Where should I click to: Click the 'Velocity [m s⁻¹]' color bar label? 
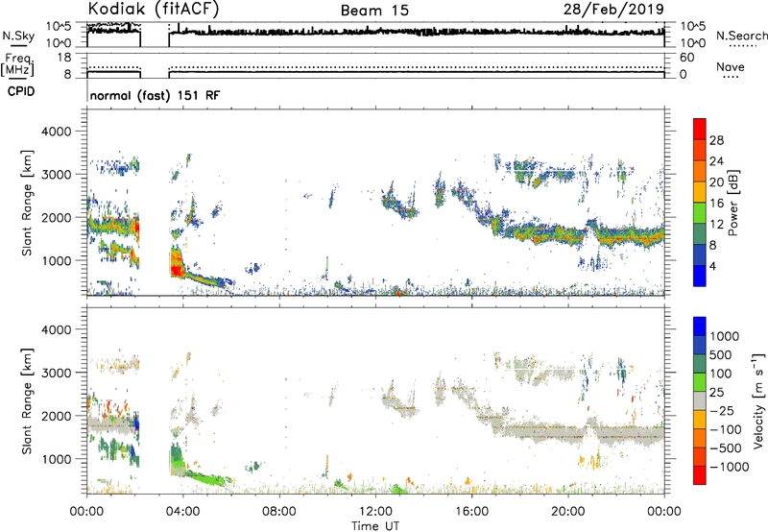[758, 400]
